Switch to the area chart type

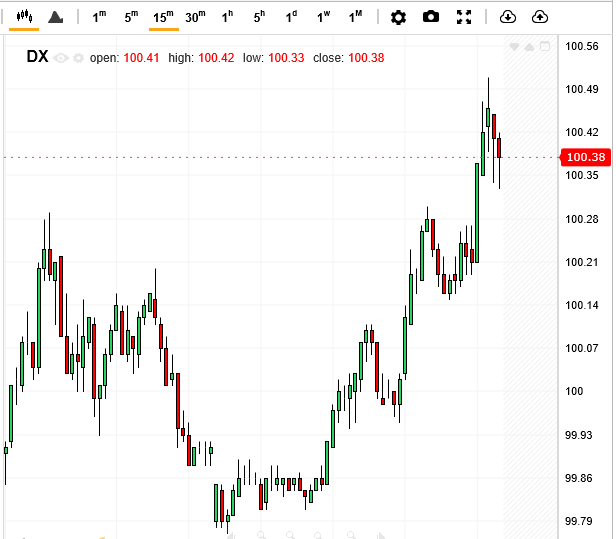click(56, 17)
